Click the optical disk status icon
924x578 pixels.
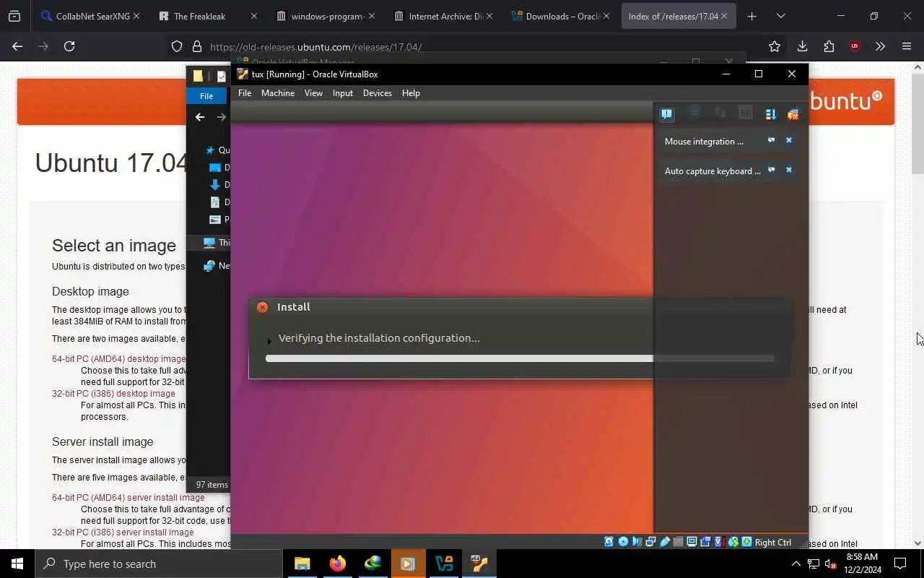[x=623, y=542]
